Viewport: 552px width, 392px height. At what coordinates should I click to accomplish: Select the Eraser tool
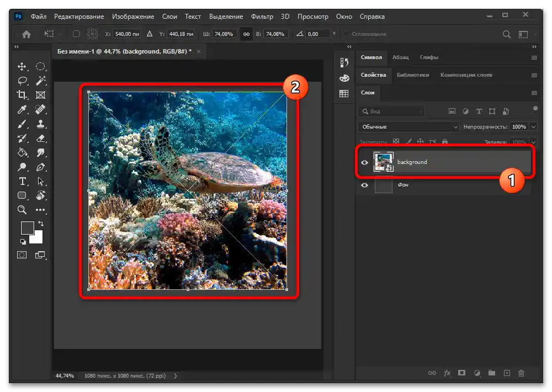click(x=40, y=139)
